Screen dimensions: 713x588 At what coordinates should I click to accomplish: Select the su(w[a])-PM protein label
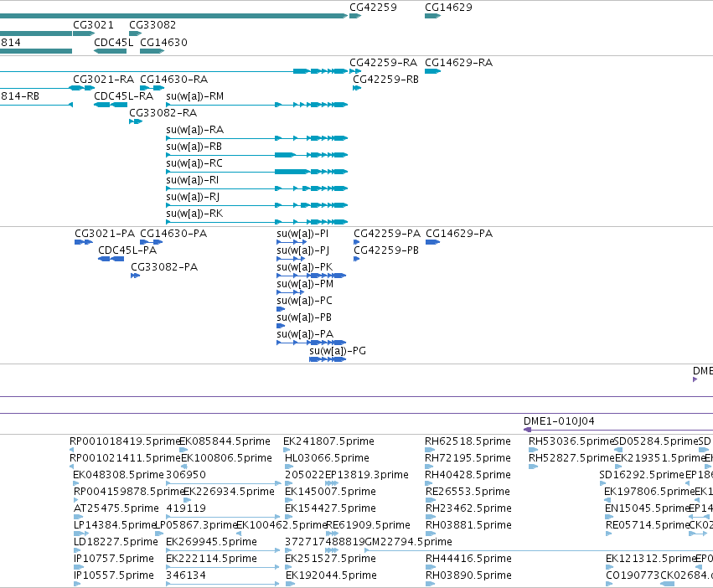[305, 284]
